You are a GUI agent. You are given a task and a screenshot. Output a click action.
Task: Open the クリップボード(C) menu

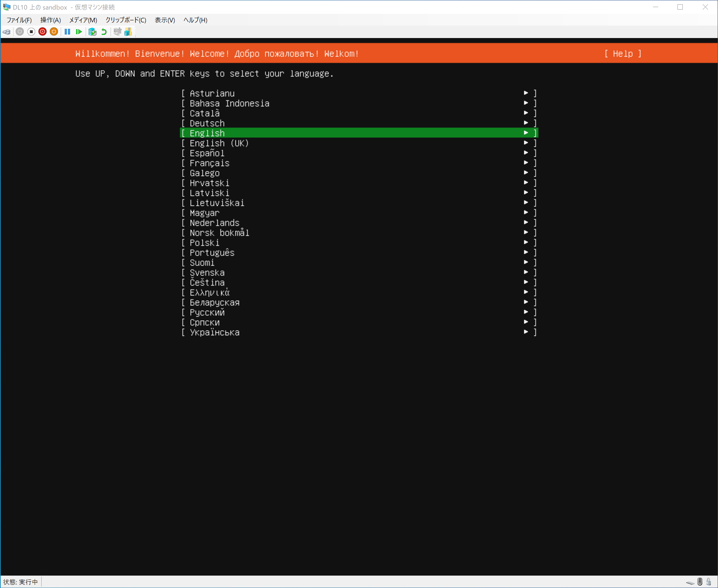coord(126,20)
